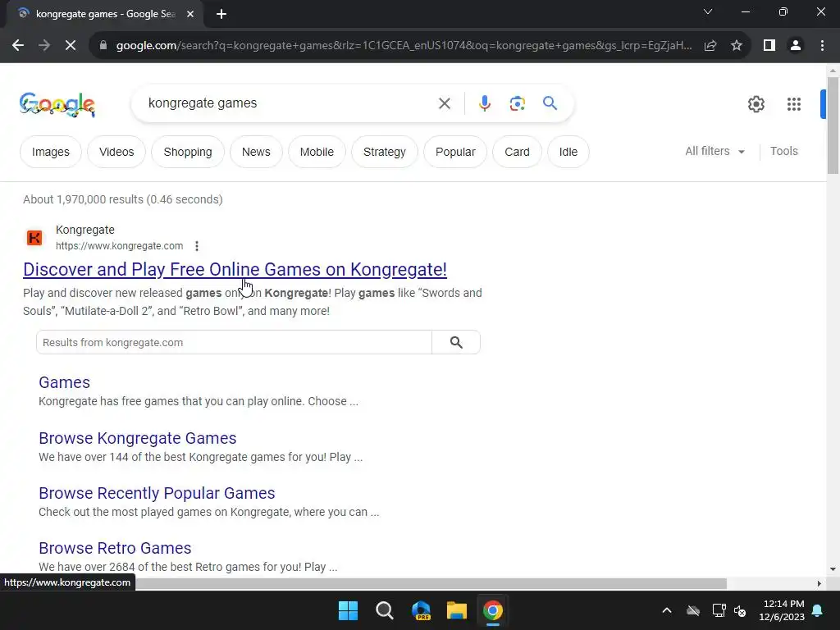Viewport: 840px width, 630px height.
Task: Open the muted volume tray icon
Action: tap(740, 610)
